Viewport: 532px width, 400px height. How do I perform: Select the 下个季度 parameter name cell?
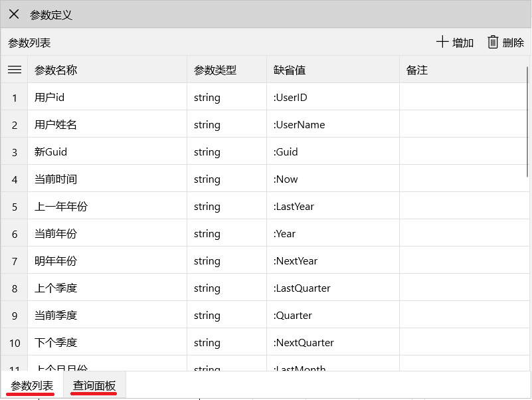click(107, 343)
